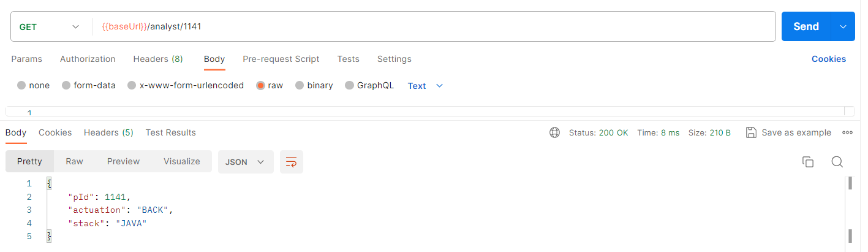Expand the Send button arrow options
This screenshot has height=252, width=868.
(x=843, y=26)
